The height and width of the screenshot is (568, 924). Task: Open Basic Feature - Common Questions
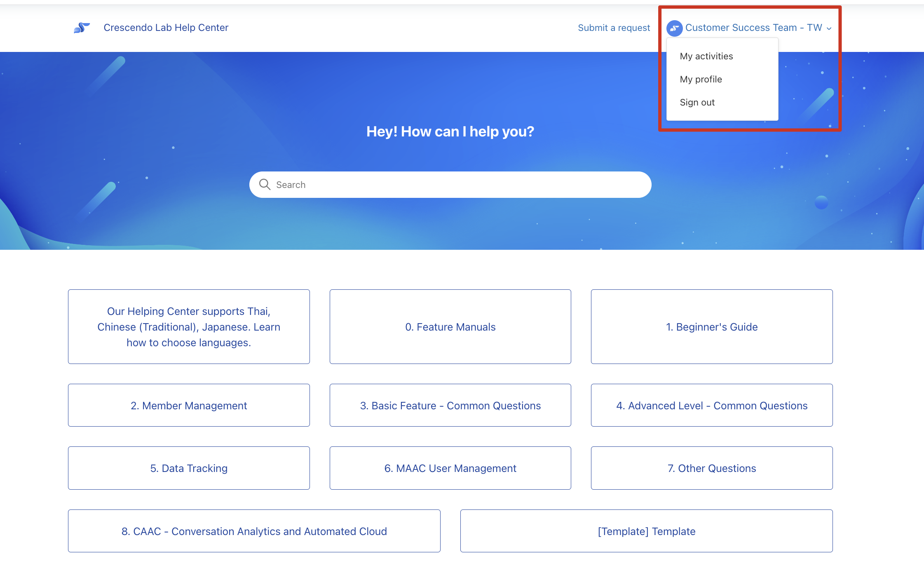point(450,405)
